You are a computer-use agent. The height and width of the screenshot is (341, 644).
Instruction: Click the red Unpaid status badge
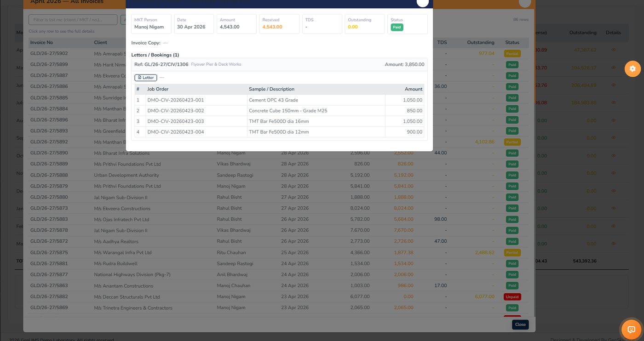(x=512, y=297)
